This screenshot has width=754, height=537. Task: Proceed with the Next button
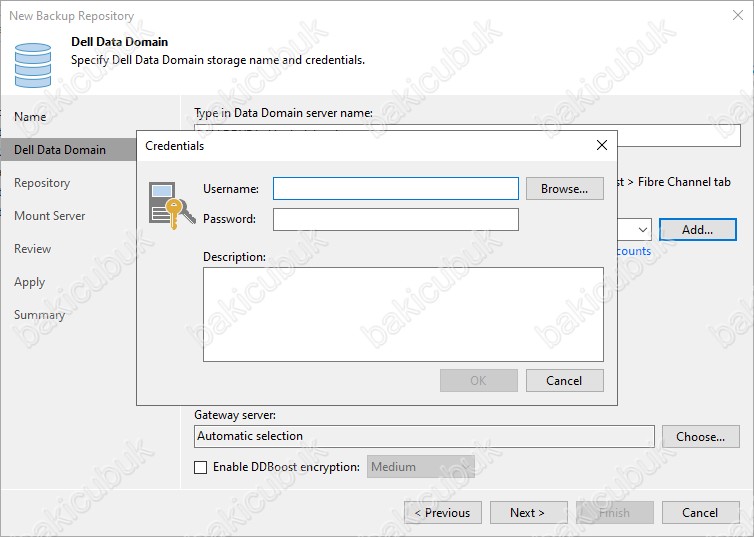(528, 513)
